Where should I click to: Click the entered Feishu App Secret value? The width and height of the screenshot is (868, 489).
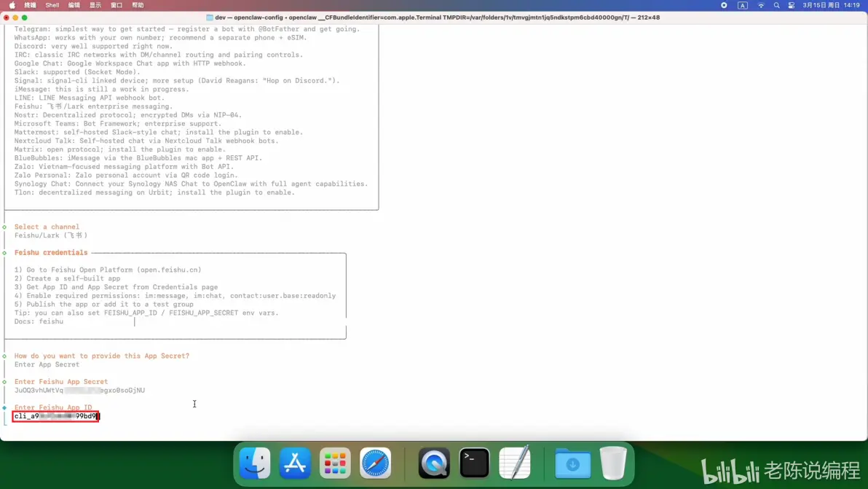point(79,390)
